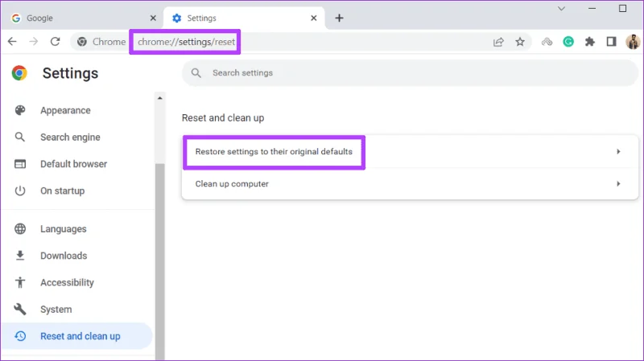This screenshot has width=644, height=361.
Task: Click the magnifier icon in Search settings
Action: point(196,73)
